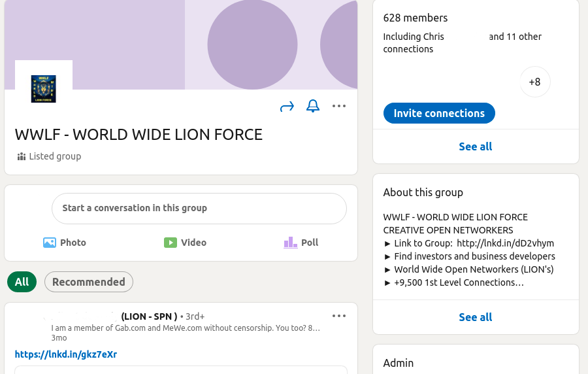Image resolution: width=588 pixels, height=374 pixels.
Task: Click the Listed group people icon
Action: click(x=22, y=156)
